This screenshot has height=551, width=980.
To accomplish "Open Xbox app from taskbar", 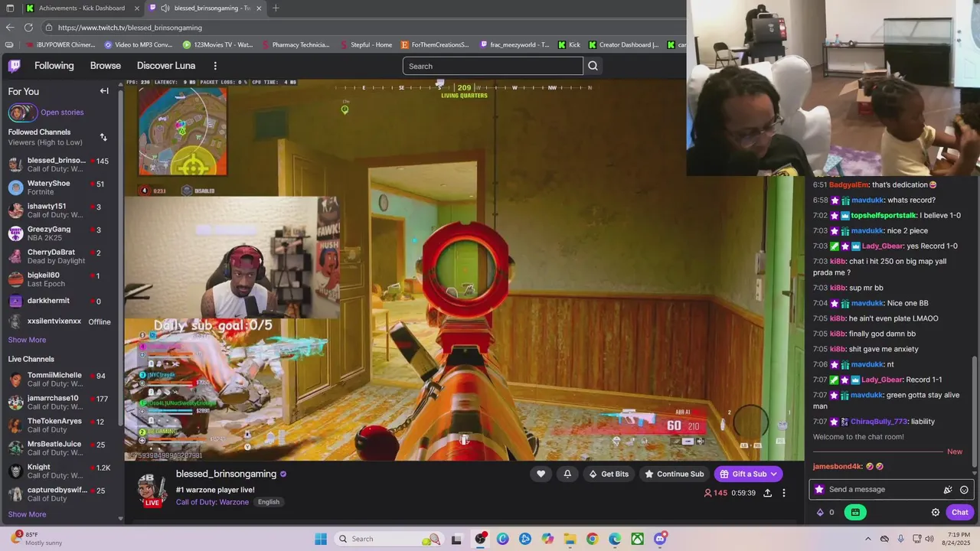I will coord(637,539).
